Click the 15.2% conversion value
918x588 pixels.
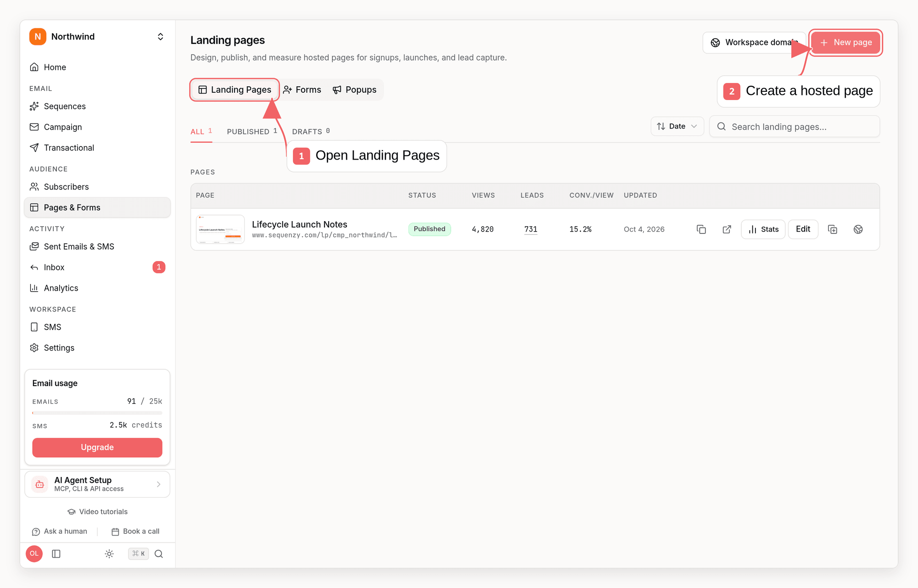click(581, 229)
